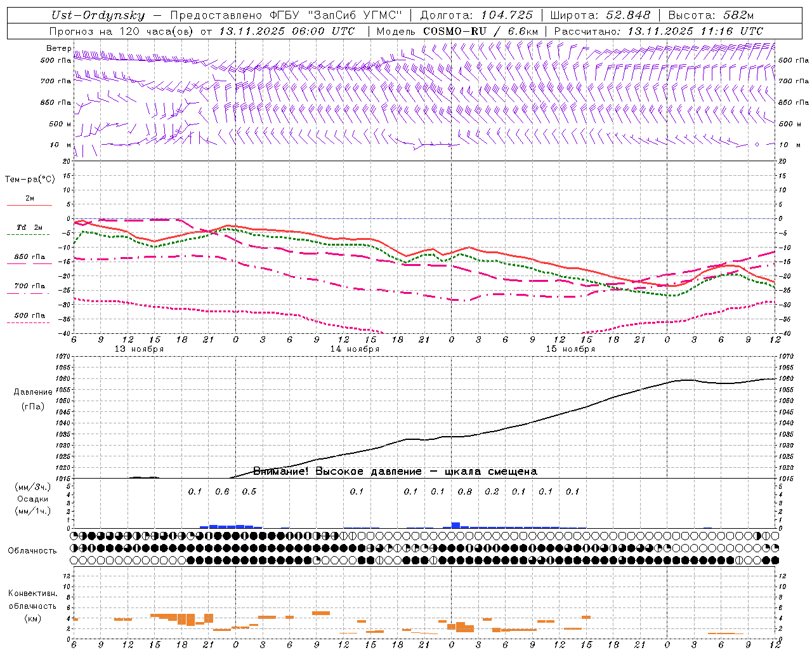The width and height of the screenshot is (812, 650).
Task: Click the first circle in the top cloudiness row
Action: [75, 536]
